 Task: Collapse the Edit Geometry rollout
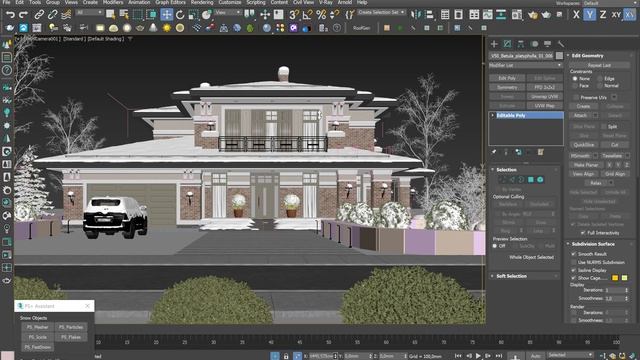tap(587, 56)
